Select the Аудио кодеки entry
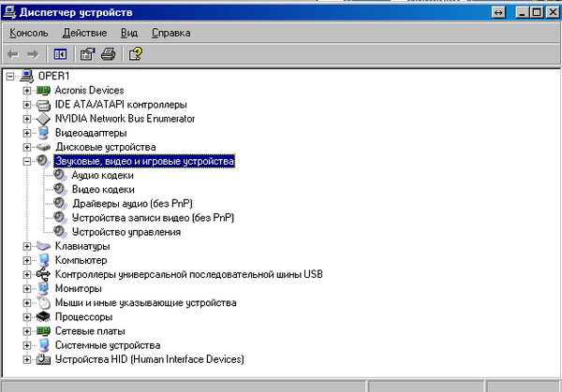Viewport: 562px width, 392px height. (102, 175)
